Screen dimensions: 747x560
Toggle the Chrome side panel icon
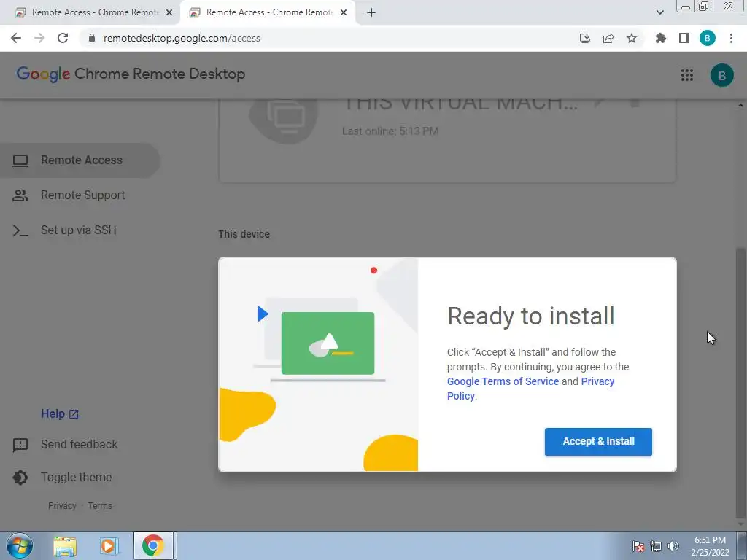point(684,38)
